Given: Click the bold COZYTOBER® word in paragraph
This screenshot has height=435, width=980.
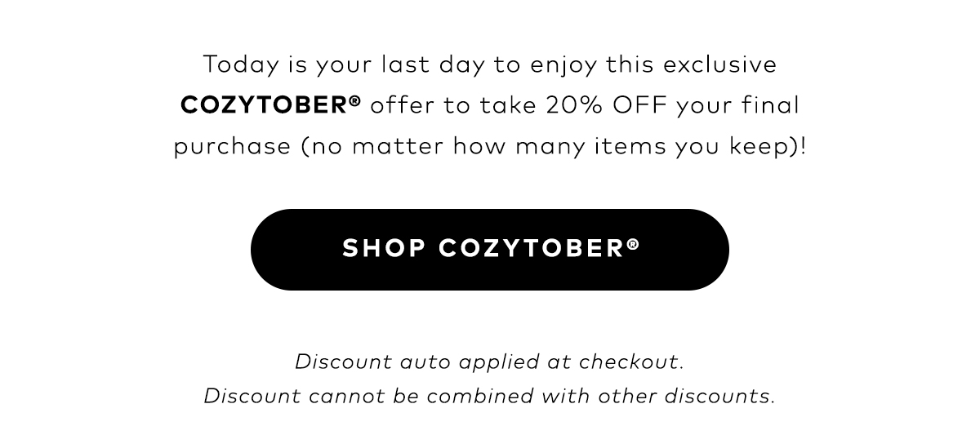Looking at the screenshot, I should coord(271,107).
